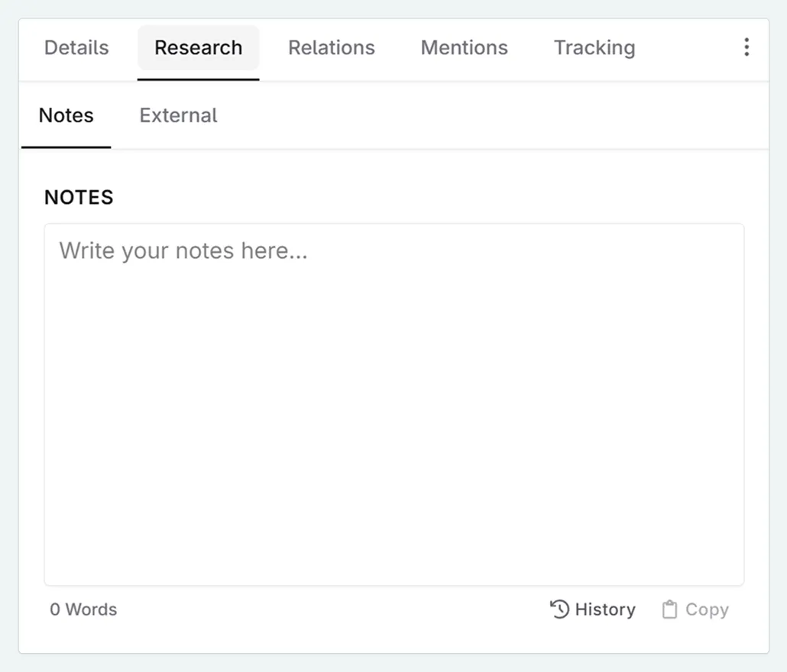Click the Write your notes here placeholder
Screen dimensions: 787x672
[183, 250]
